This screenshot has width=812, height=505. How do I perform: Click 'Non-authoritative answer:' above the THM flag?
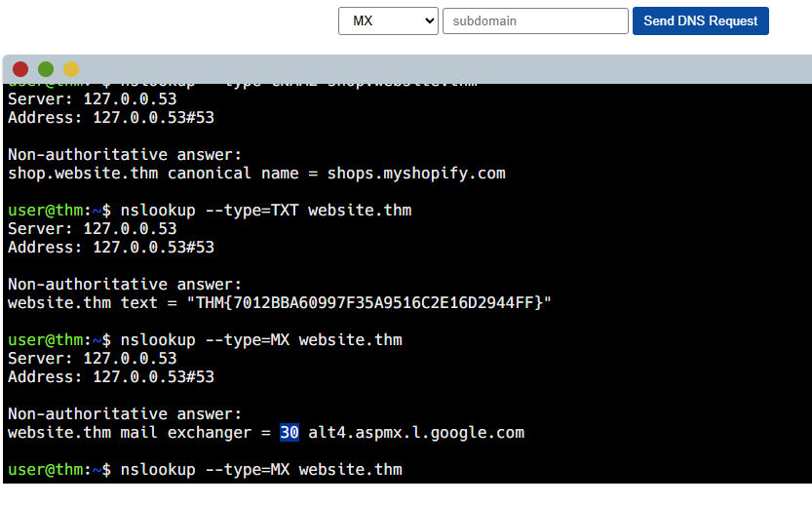(x=124, y=285)
